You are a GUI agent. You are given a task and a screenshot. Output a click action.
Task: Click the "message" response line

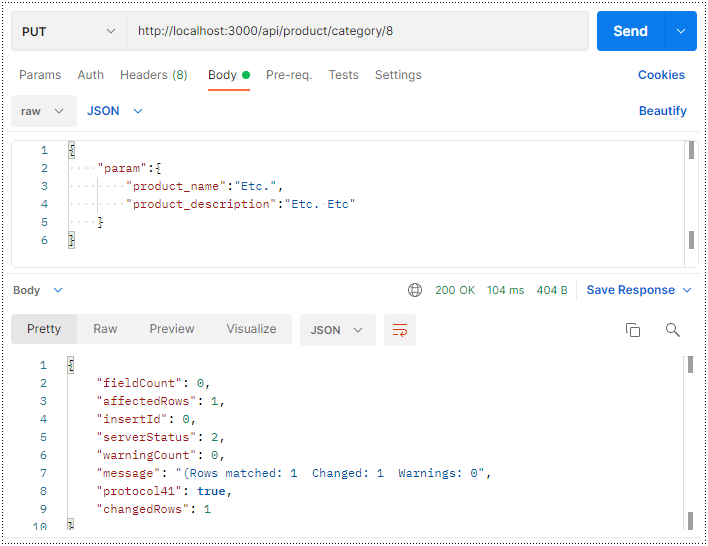pyautogui.click(x=294, y=474)
